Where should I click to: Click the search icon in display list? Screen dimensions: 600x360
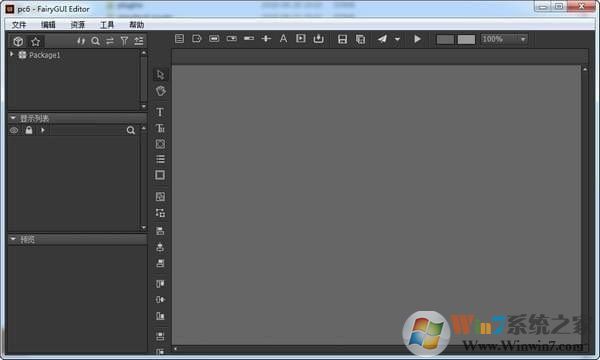[130, 130]
